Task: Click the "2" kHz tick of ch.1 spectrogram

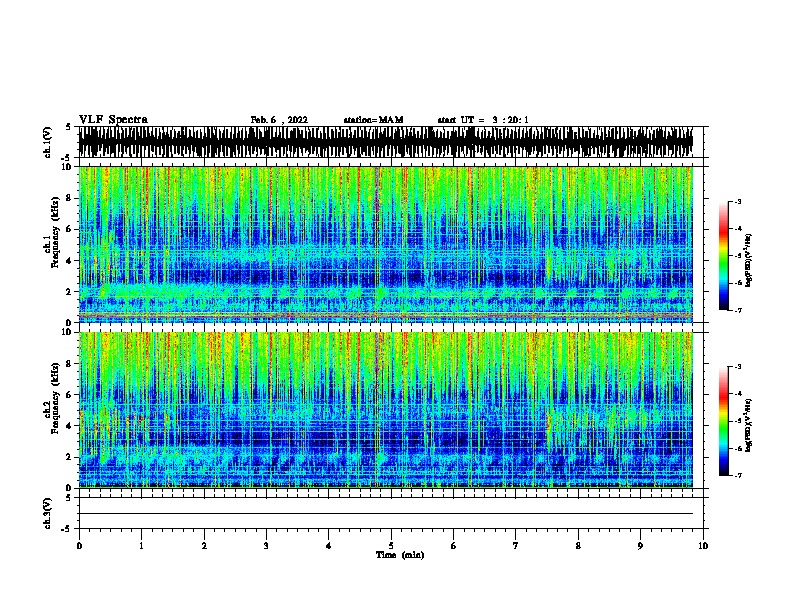Action: pos(70,292)
